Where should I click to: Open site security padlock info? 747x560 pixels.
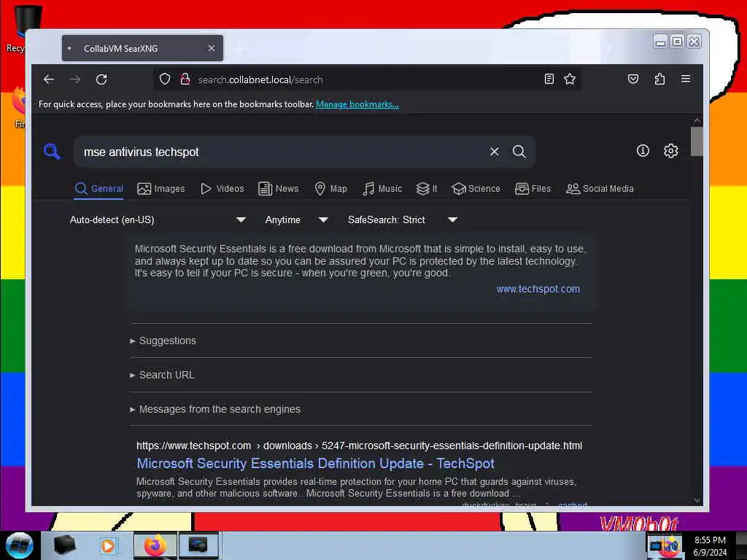click(x=185, y=79)
